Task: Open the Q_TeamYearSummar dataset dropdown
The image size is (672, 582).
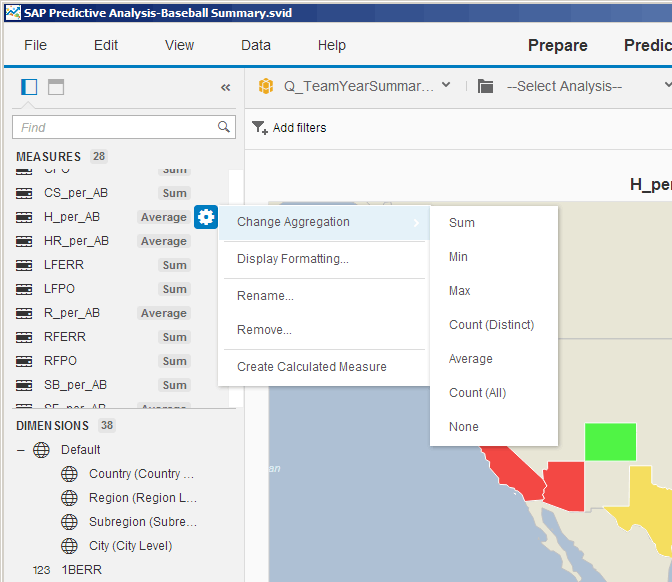Action: click(446, 85)
